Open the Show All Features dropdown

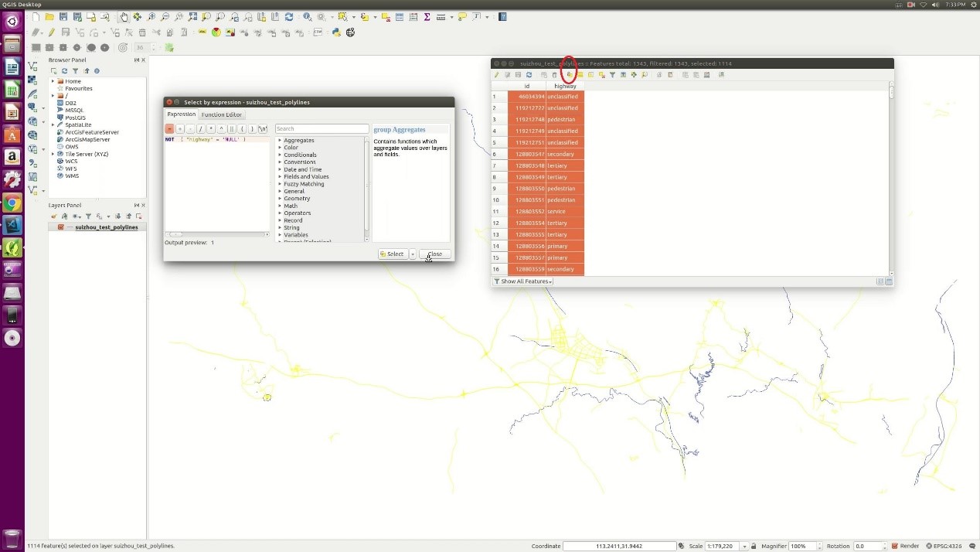[x=523, y=281]
